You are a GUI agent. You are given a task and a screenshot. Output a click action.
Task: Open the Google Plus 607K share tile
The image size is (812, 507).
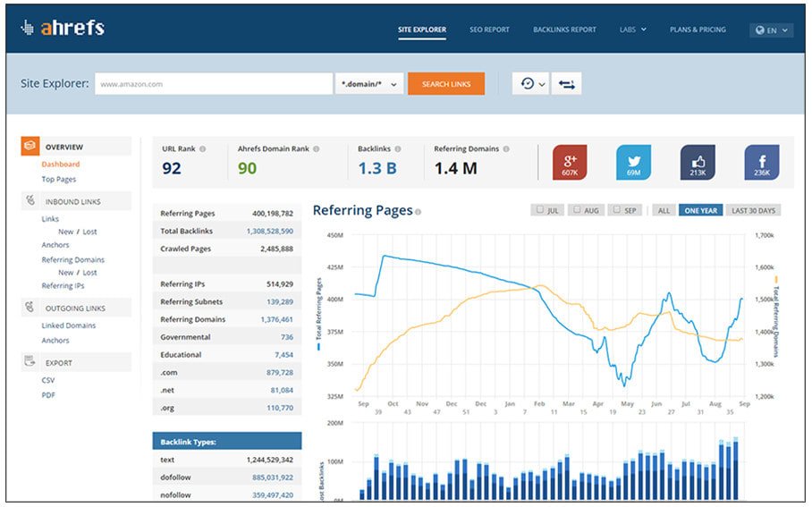[x=570, y=162]
